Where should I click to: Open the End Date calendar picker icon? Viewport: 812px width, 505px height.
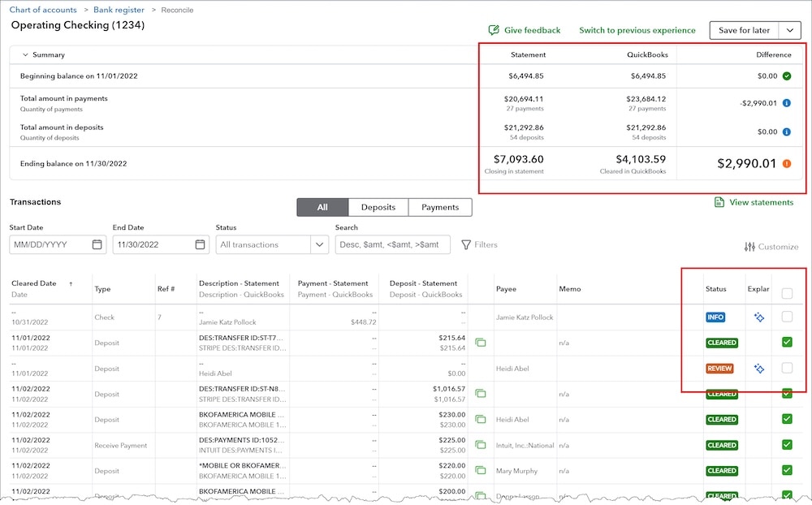click(x=200, y=244)
